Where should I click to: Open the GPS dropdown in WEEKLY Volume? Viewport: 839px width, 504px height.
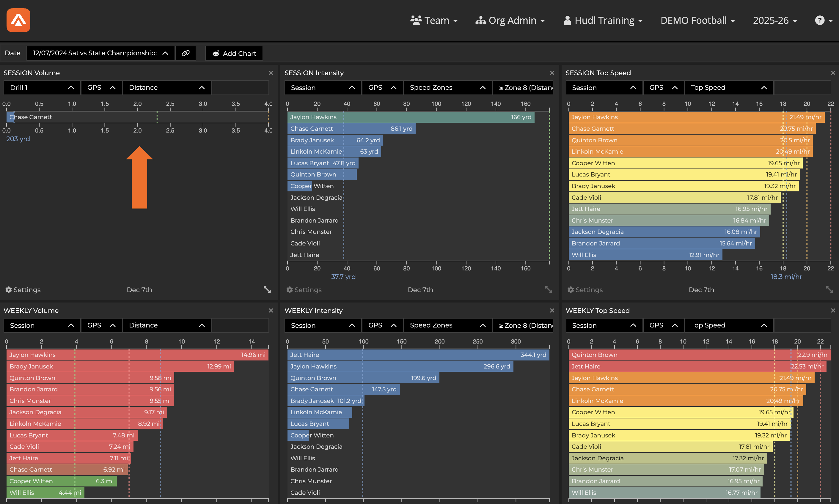pyautogui.click(x=101, y=325)
